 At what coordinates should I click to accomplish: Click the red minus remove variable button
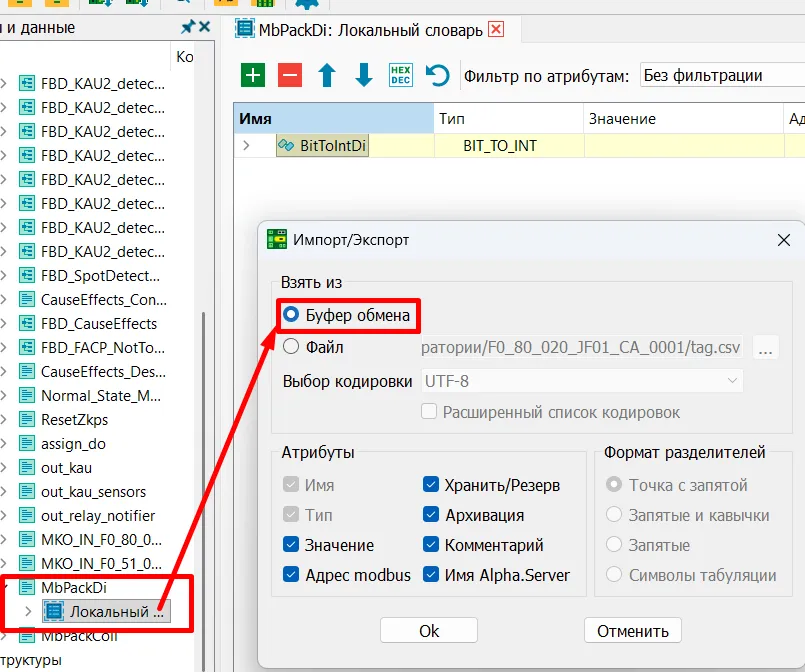290,75
